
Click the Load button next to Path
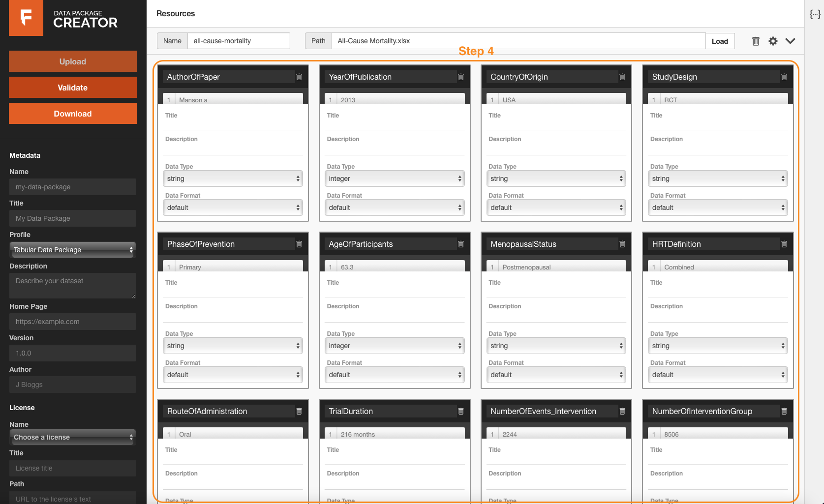[720, 41]
